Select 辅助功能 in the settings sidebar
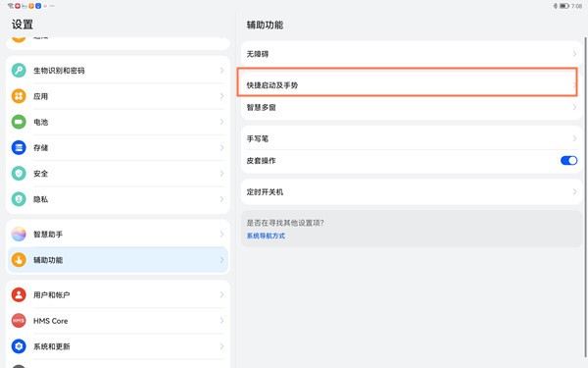 point(118,260)
